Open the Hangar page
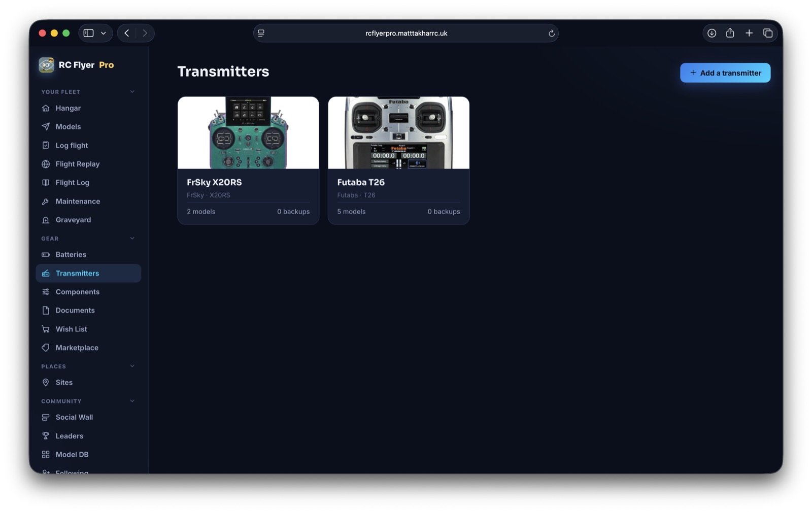This screenshot has height=512, width=812. click(x=88, y=108)
